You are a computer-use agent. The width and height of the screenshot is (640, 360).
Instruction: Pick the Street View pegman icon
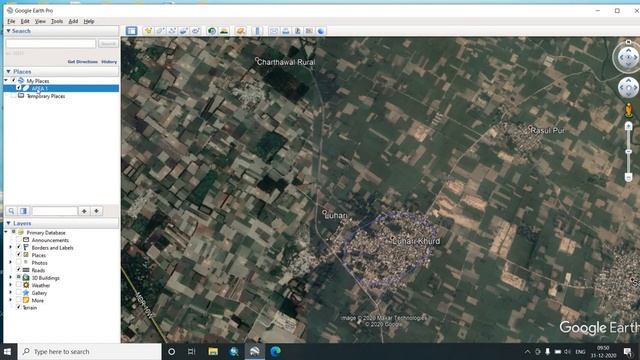pos(629,110)
